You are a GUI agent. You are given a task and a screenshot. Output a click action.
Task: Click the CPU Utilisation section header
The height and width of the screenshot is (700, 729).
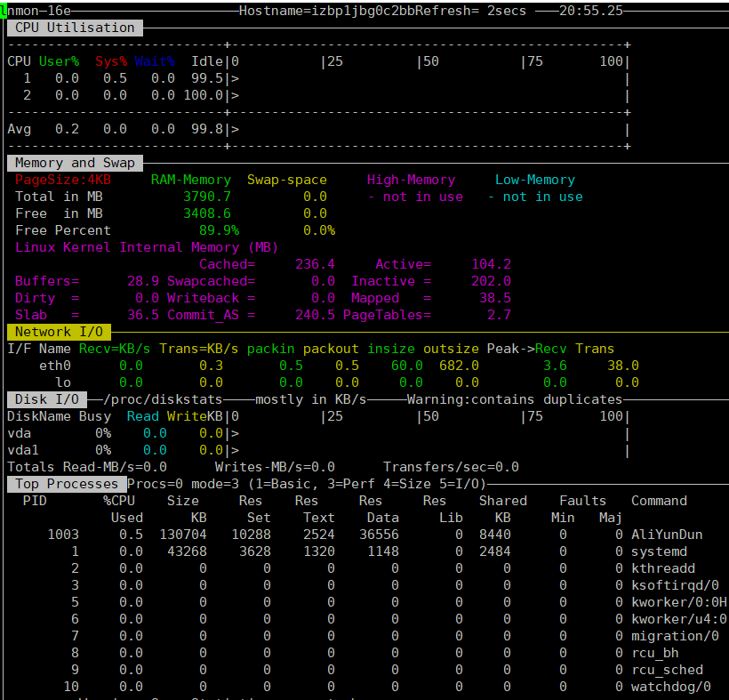(x=75, y=28)
